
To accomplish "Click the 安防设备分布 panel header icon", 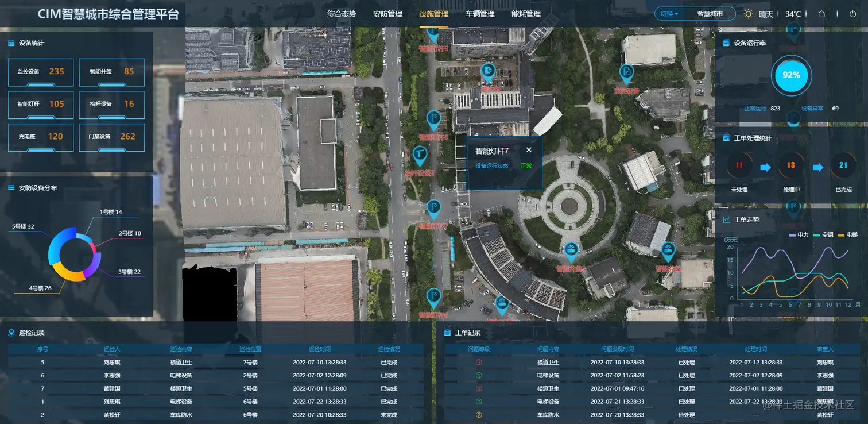I will click(11, 188).
